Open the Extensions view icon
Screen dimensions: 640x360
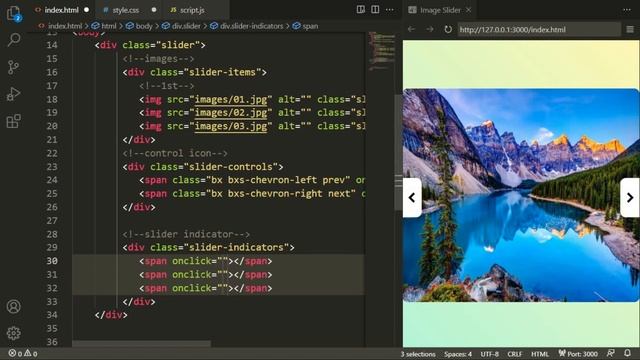tap(13, 121)
